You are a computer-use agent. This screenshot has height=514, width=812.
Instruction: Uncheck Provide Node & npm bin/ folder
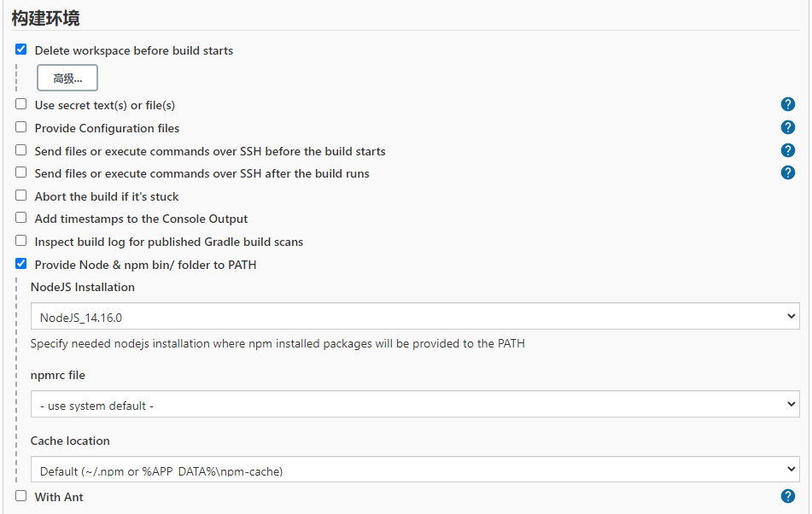(x=21, y=264)
